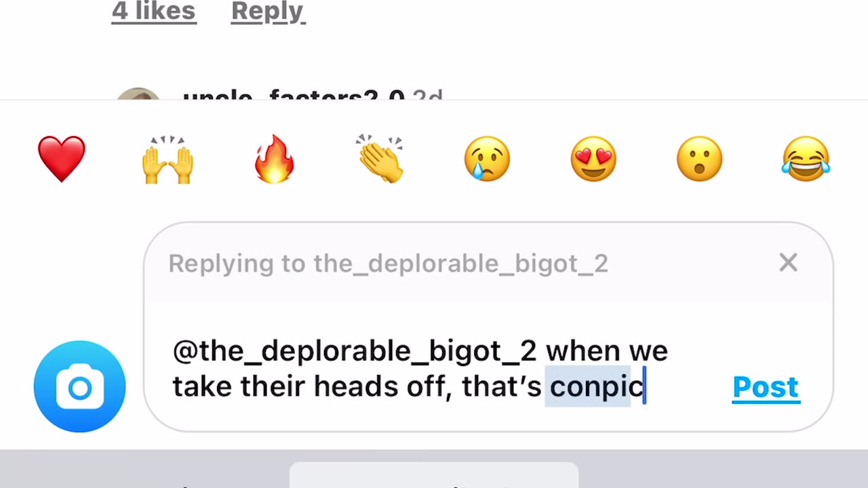The height and width of the screenshot is (488, 868).
Task: Open uncle_factors2.0's profile by username
Action: (294, 96)
